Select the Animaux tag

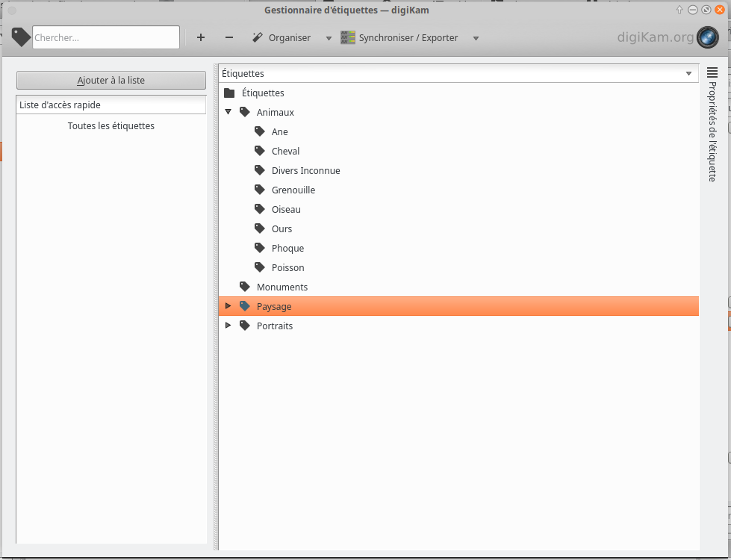click(x=275, y=112)
